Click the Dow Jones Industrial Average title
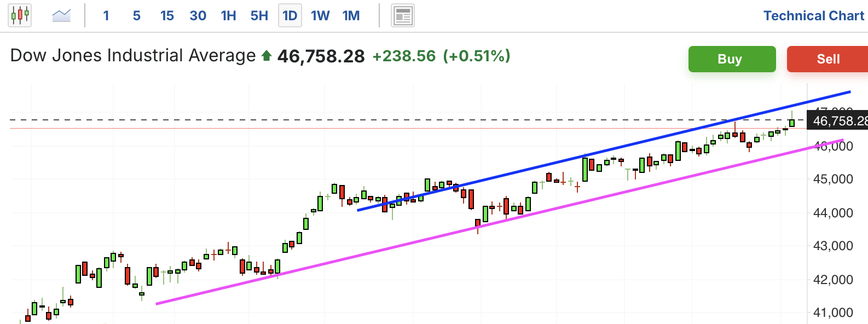 click(x=133, y=56)
